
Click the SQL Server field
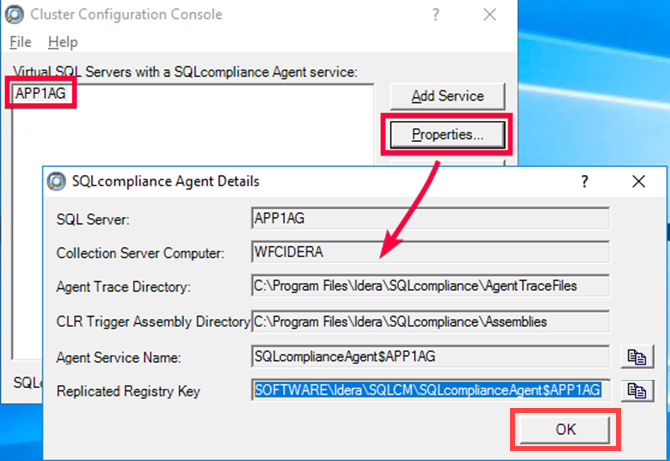point(430,216)
